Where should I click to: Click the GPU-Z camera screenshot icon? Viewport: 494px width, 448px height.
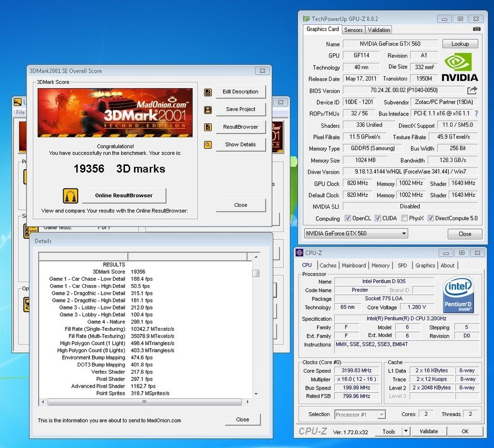click(x=477, y=29)
